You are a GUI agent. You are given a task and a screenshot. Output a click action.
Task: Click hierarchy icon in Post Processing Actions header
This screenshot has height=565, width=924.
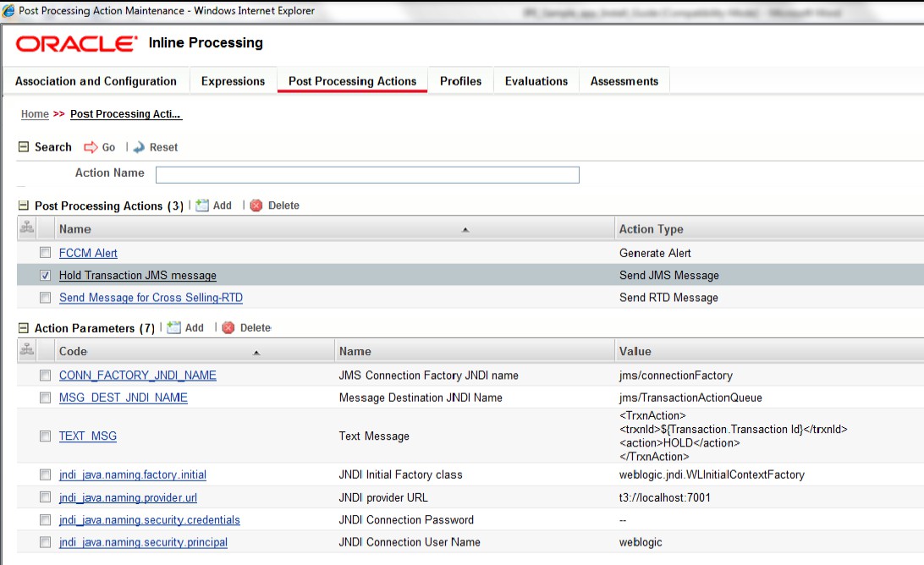pyautogui.click(x=27, y=227)
